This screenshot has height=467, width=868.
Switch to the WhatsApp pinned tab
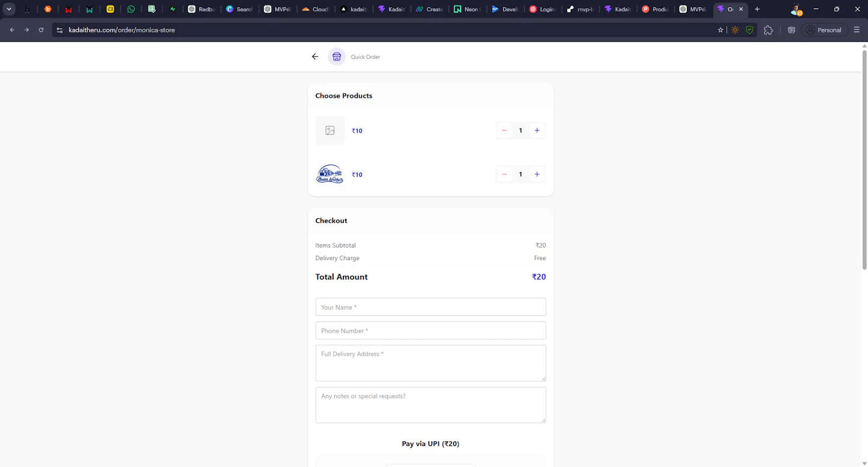pyautogui.click(x=131, y=9)
